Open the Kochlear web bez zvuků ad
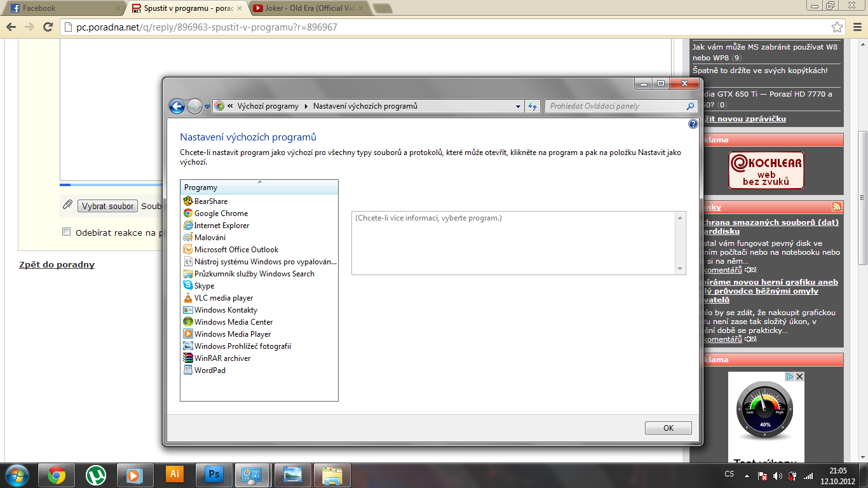 pyautogui.click(x=766, y=170)
